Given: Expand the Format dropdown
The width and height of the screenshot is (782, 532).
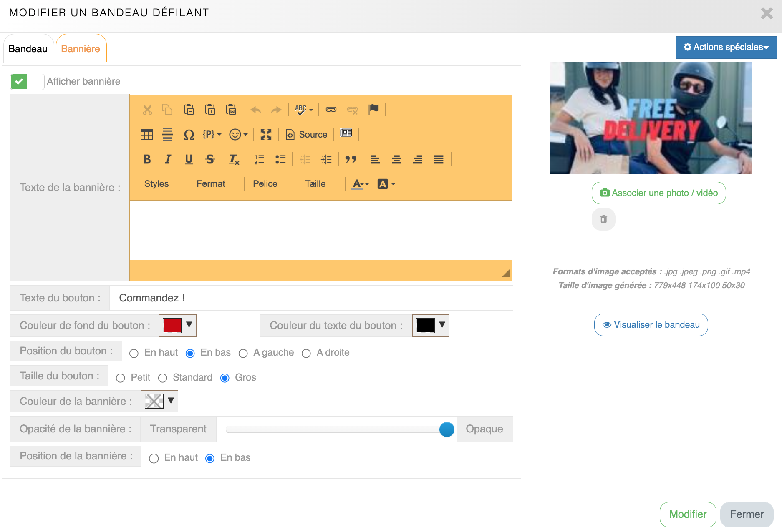Looking at the screenshot, I should point(211,184).
